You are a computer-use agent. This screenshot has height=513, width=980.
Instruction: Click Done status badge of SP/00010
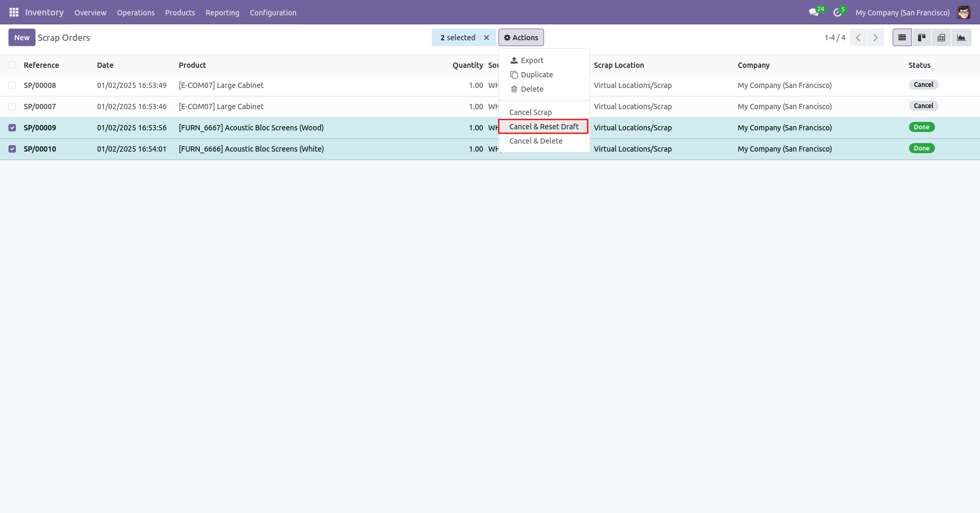point(922,148)
